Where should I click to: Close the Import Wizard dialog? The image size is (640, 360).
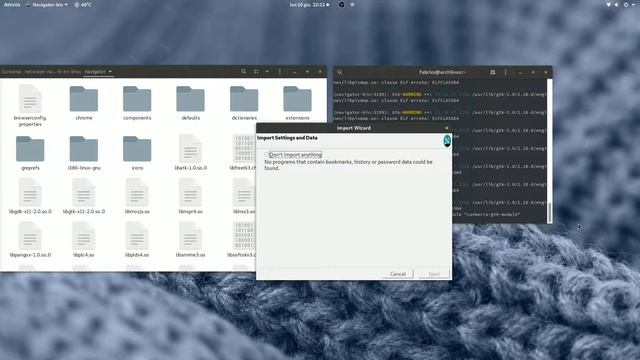point(447,128)
